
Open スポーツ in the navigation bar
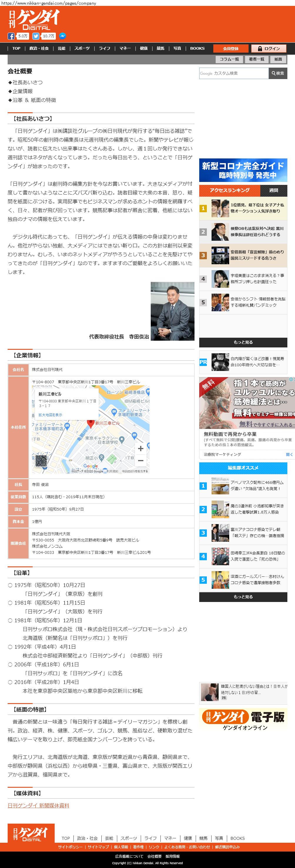pos(82,48)
